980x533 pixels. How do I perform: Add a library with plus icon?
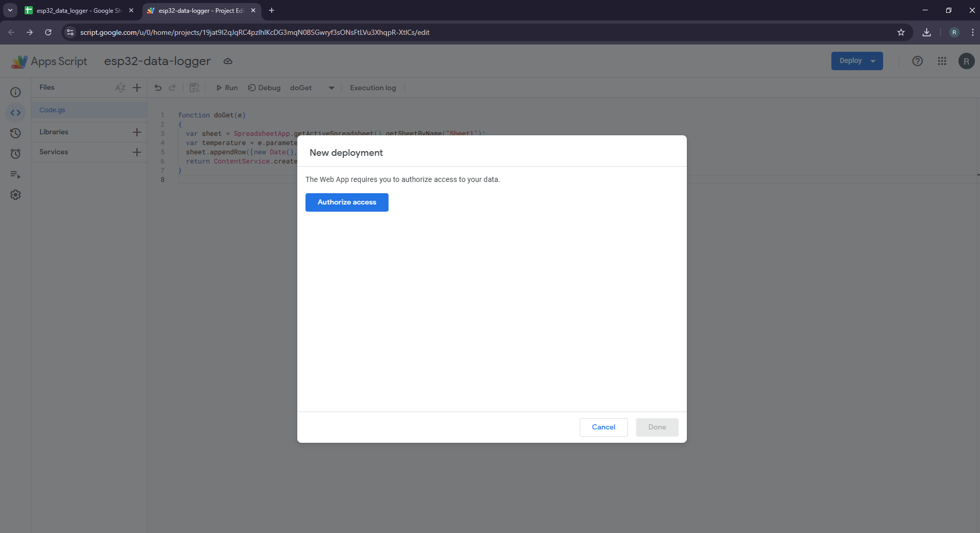pyautogui.click(x=137, y=132)
